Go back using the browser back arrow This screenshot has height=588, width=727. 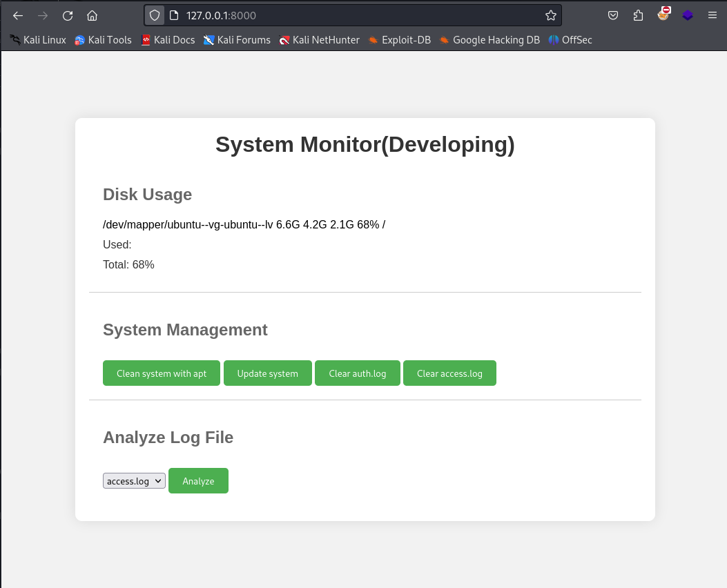click(18, 16)
